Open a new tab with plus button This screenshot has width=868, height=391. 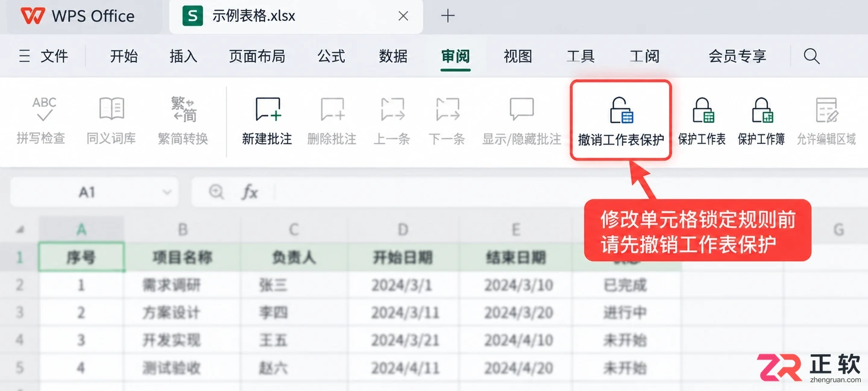(x=447, y=16)
